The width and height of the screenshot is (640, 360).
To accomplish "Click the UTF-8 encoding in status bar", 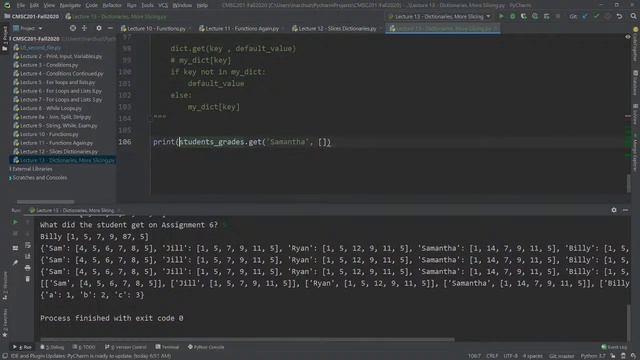I will [510, 356].
